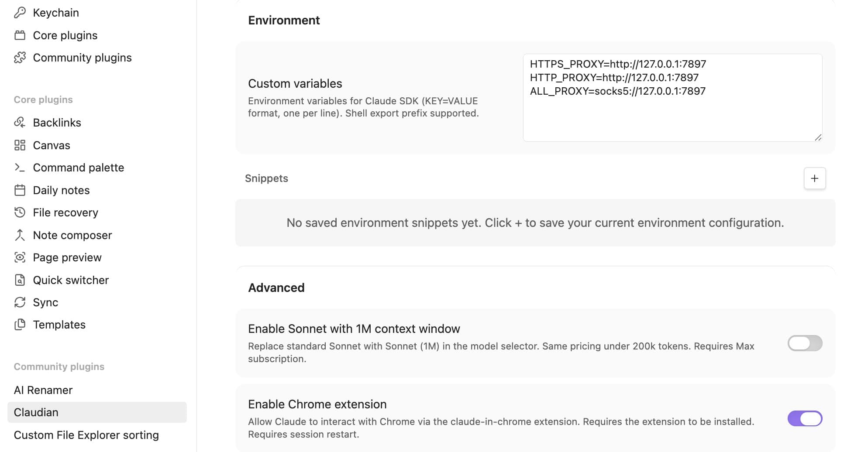Image resolution: width=868 pixels, height=452 pixels.
Task: Open Backlinks settings via its link icon
Action: tap(20, 123)
